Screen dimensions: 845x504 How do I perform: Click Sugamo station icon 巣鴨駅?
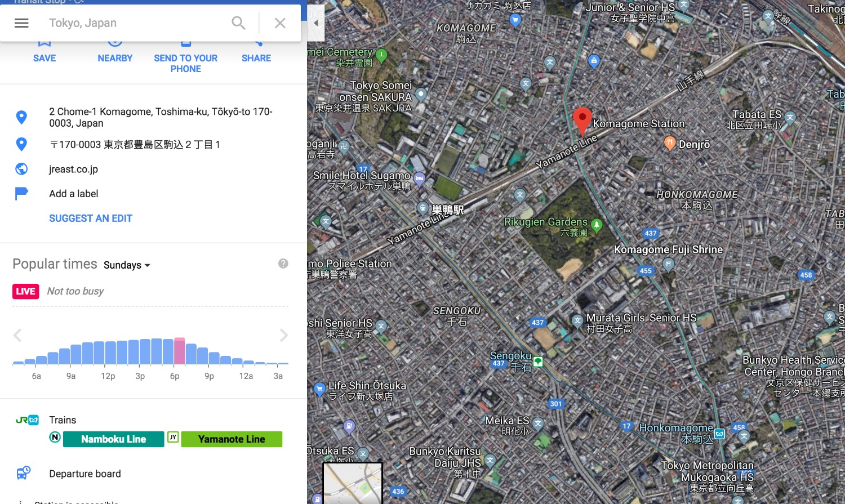click(x=423, y=209)
